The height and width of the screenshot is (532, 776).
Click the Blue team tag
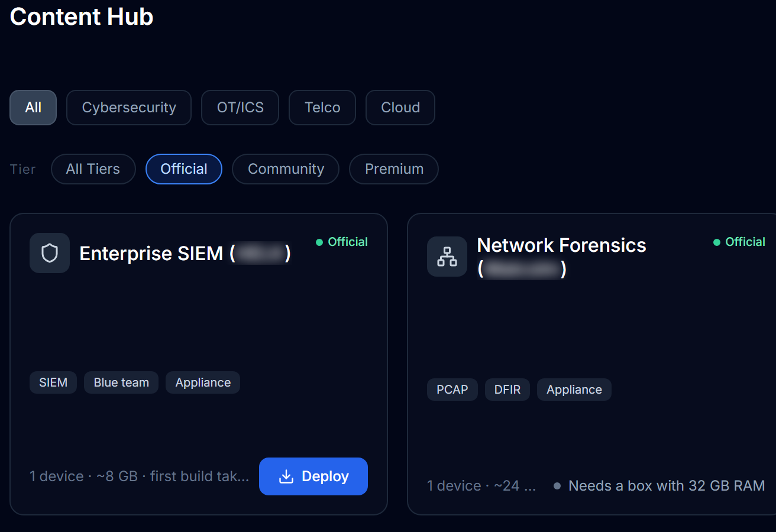121,382
